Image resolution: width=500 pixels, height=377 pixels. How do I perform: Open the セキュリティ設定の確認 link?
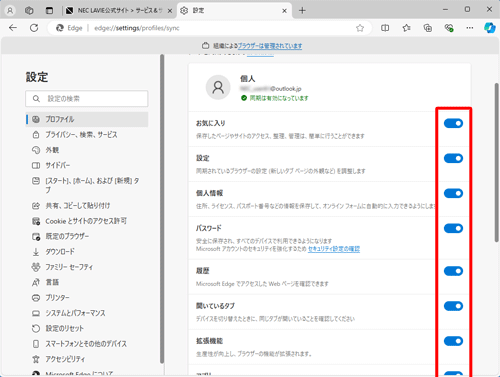[x=334, y=249]
